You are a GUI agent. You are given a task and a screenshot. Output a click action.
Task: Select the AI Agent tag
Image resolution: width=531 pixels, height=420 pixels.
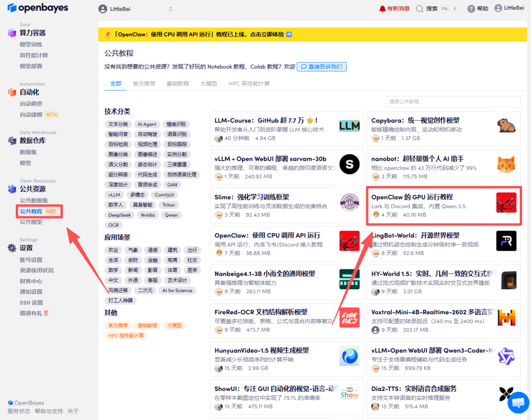[x=147, y=124]
